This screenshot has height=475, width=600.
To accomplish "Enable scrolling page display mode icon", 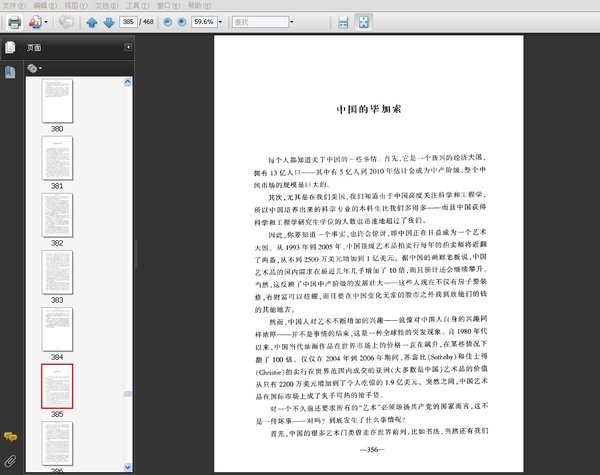I will 343,22.
